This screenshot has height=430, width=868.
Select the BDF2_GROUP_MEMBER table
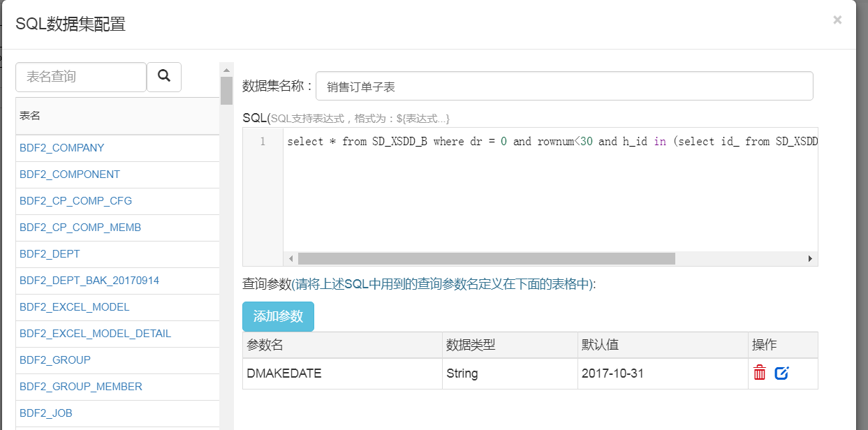[x=81, y=387]
